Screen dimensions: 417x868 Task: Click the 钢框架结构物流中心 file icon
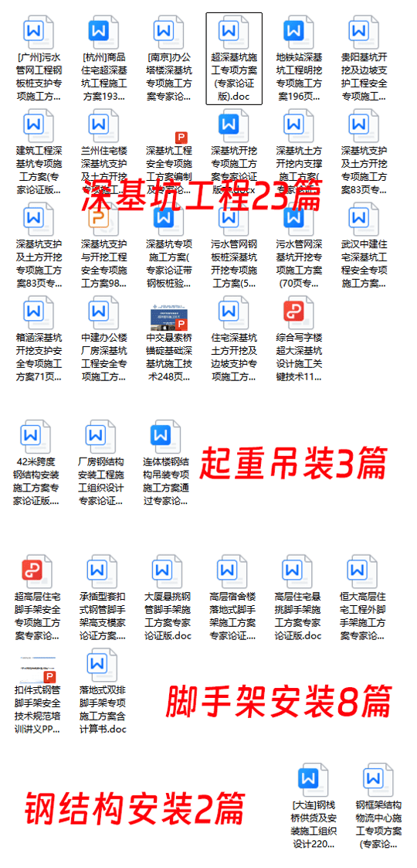[x=379, y=781]
